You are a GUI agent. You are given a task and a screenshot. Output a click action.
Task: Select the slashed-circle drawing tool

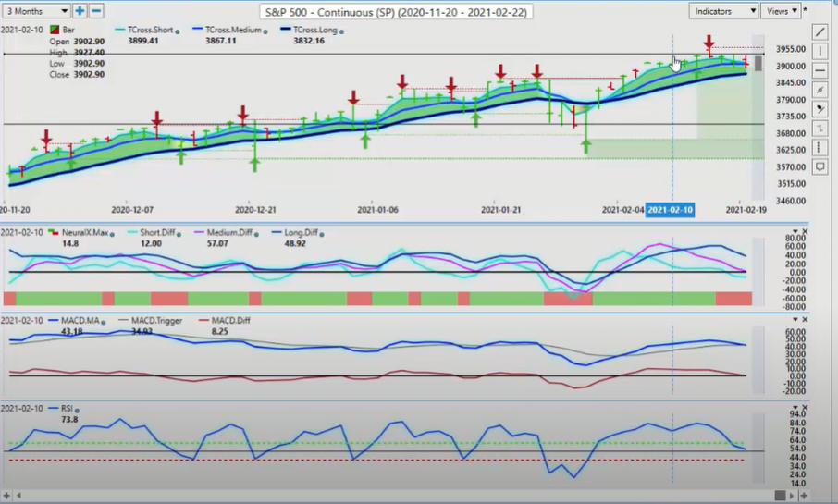pos(820,90)
